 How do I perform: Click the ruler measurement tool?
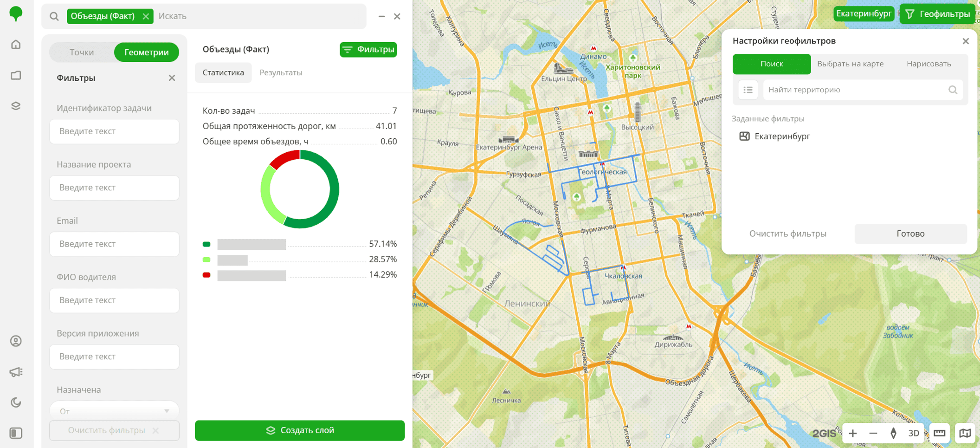point(939,433)
